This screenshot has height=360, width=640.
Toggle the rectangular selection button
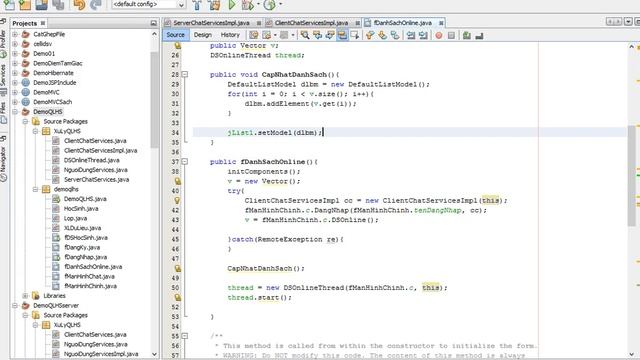tap(355, 36)
